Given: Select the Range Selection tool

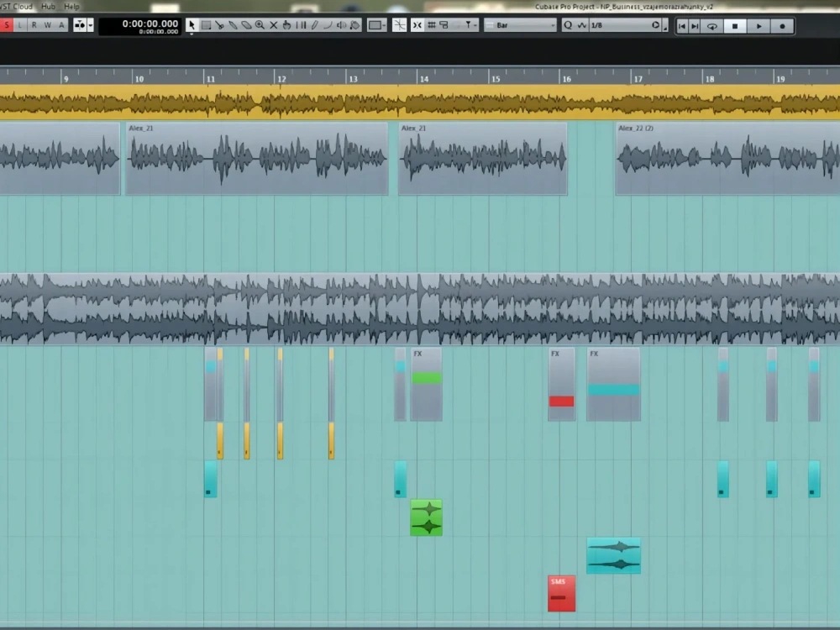Looking at the screenshot, I should tap(206, 25).
